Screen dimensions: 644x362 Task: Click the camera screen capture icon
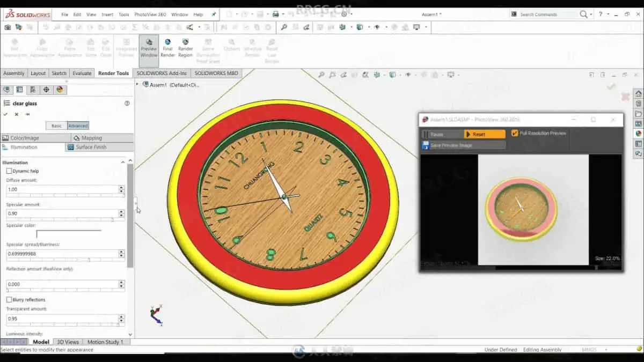tap(8, 27)
